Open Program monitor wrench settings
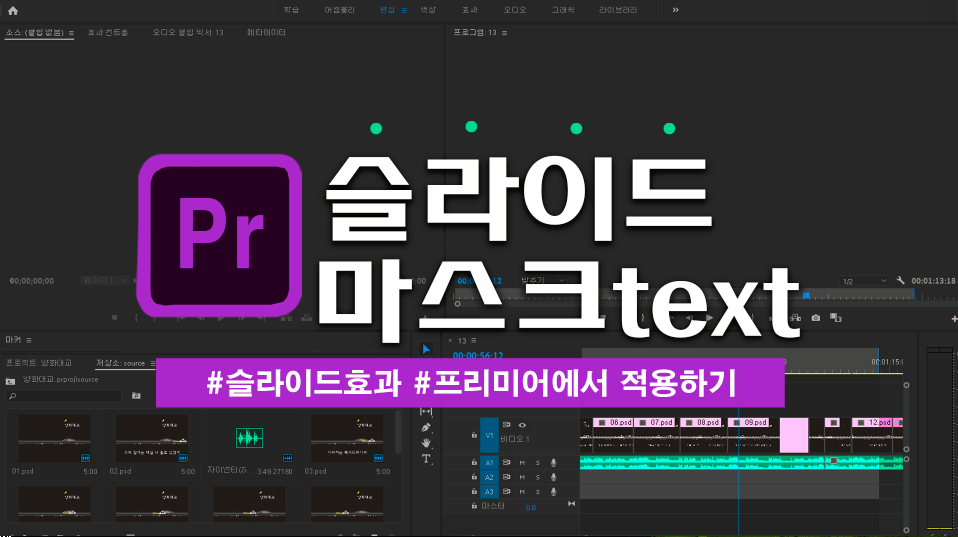Image resolution: width=958 pixels, height=537 pixels. click(900, 280)
